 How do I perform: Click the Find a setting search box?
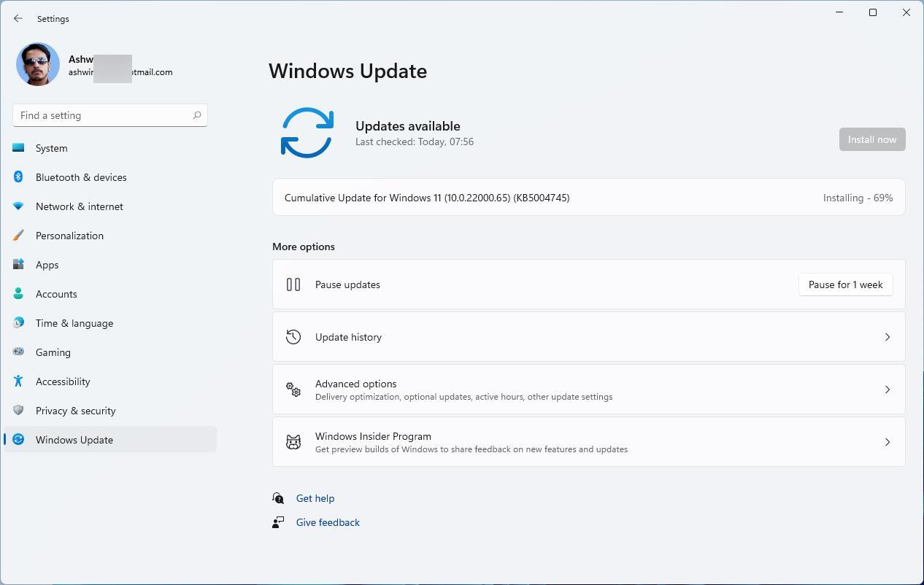coord(110,115)
